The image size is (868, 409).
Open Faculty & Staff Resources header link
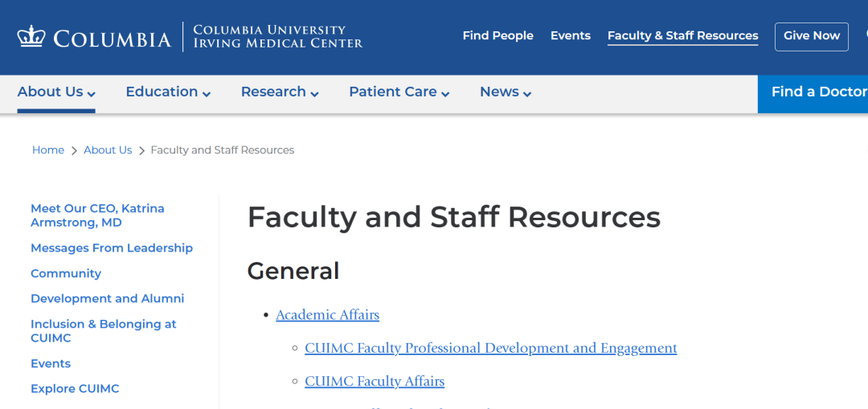[682, 36]
